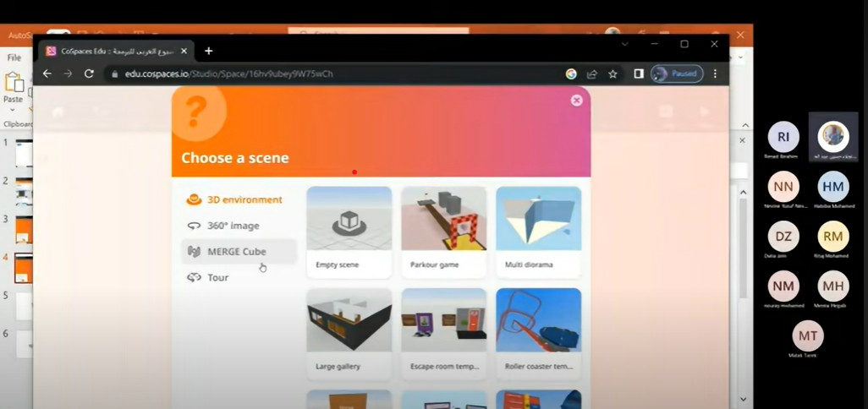The width and height of the screenshot is (868, 409).
Task: Open Google icon in address bar
Action: [571, 74]
